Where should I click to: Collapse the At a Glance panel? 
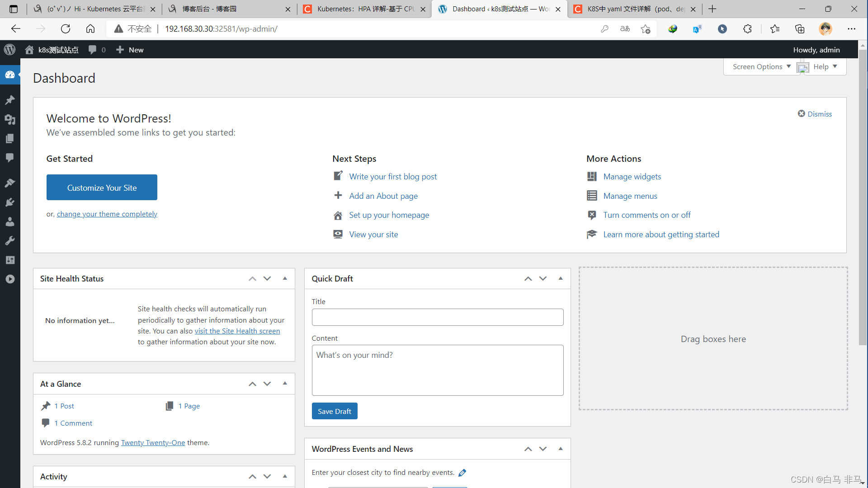pos(284,383)
